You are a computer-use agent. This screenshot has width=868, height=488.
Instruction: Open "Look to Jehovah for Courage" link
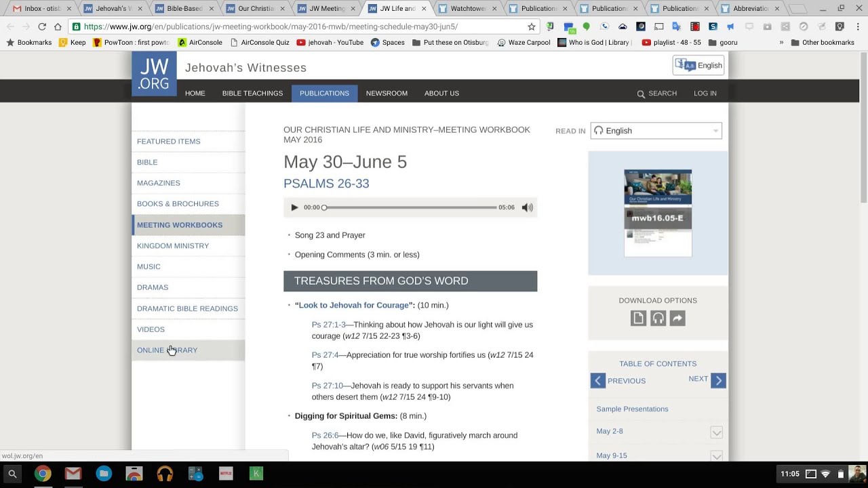tap(354, 306)
